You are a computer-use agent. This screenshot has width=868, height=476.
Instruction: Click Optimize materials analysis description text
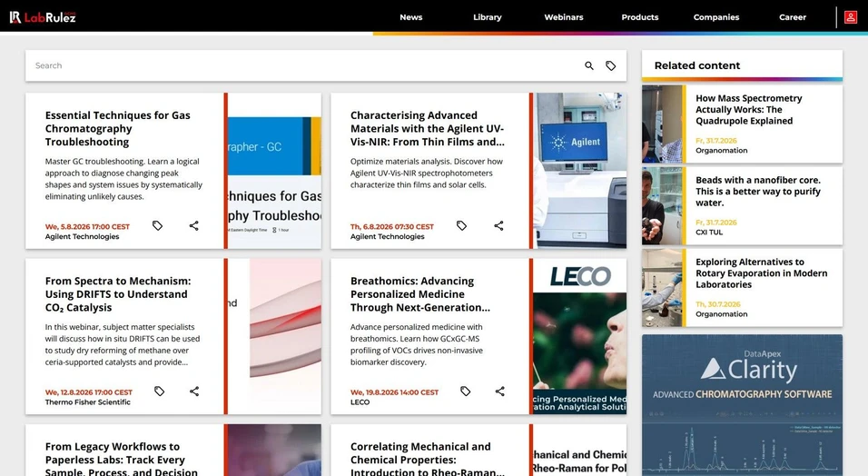426,173
